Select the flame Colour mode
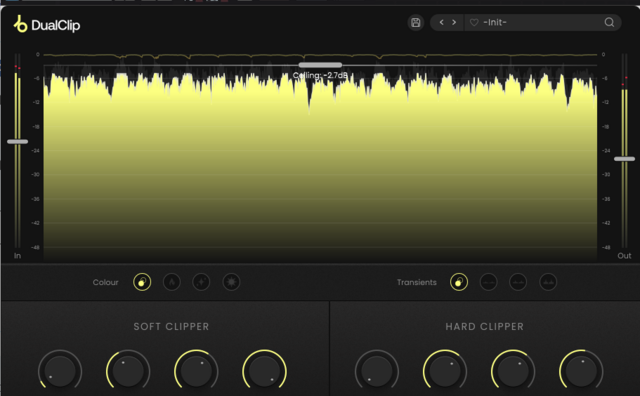Viewport: 640px width, 396px height. point(172,282)
